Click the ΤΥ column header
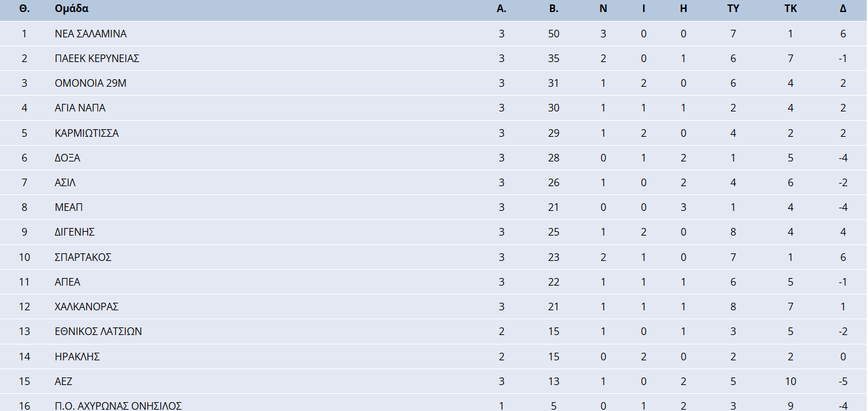Viewport: 868px width, 411px height. click(733, 9)
